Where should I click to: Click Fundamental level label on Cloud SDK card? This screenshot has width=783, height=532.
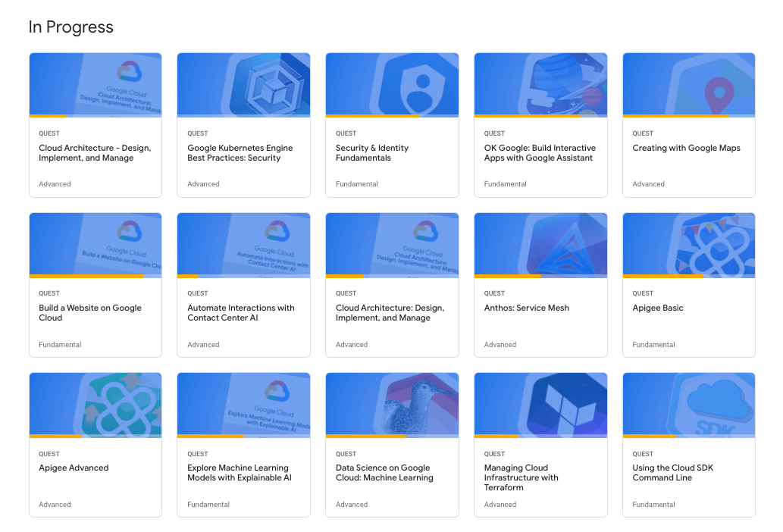click(x=653, y=505)
